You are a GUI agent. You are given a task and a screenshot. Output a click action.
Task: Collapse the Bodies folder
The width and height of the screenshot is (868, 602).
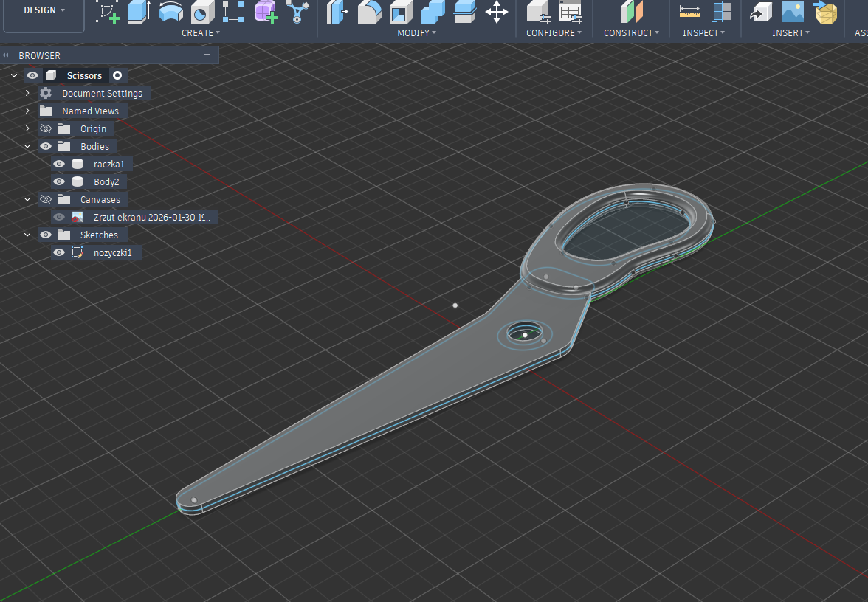[27, 146]
